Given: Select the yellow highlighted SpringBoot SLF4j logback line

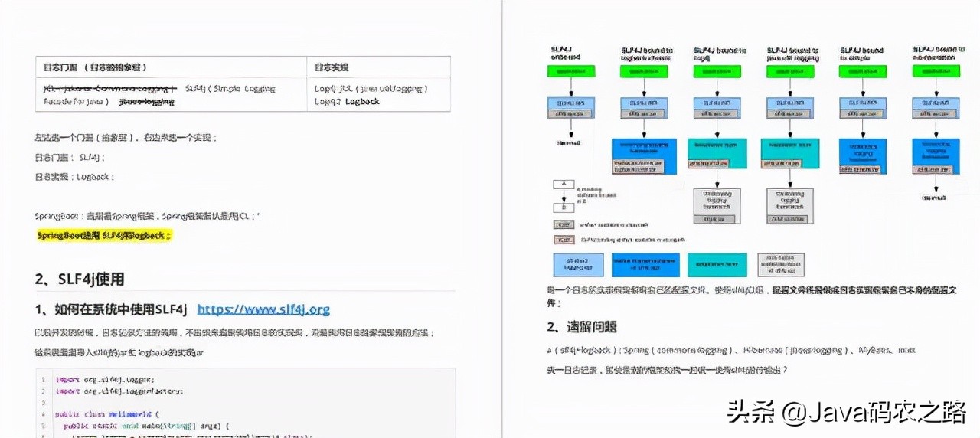Looking at the screenshot, I should tap(105, 236).
